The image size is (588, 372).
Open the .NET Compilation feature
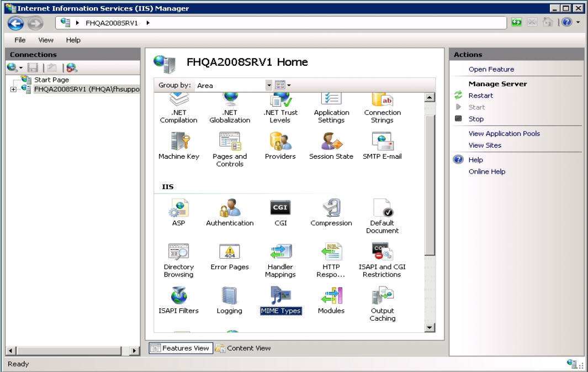coord(178,109)
